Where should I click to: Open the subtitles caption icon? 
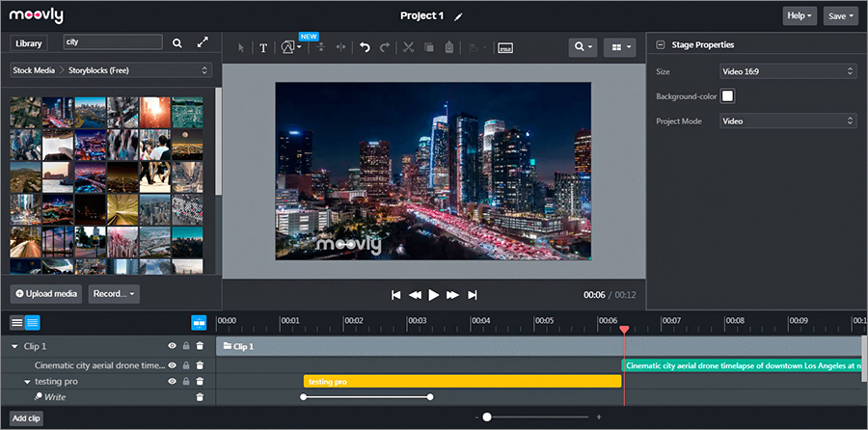click(505, 47)
